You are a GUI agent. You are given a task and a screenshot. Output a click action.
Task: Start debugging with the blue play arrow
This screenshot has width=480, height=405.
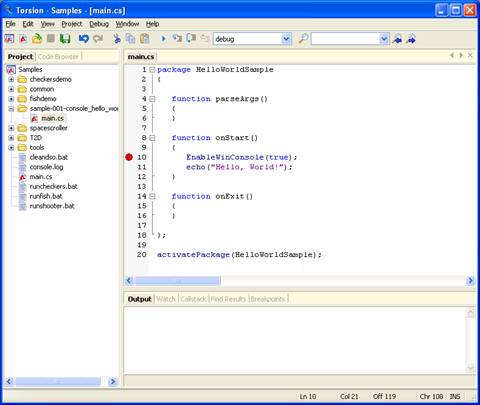[163, 39]
